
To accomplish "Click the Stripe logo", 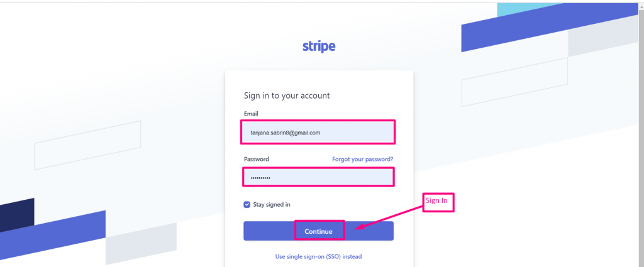I will tap(319, 46).
